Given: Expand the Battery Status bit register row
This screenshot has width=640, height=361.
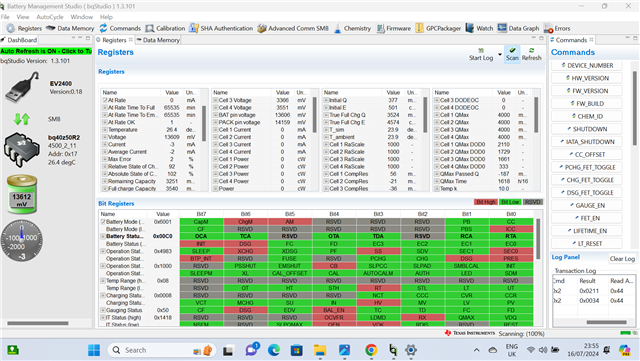Looking at the screenshot, I should pos(103,236).
